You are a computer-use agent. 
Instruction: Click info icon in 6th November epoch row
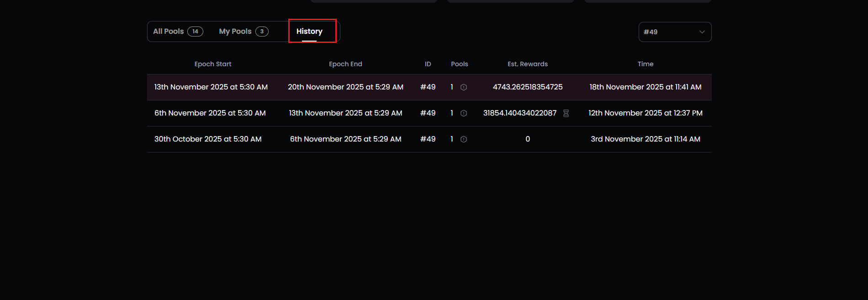464,113
